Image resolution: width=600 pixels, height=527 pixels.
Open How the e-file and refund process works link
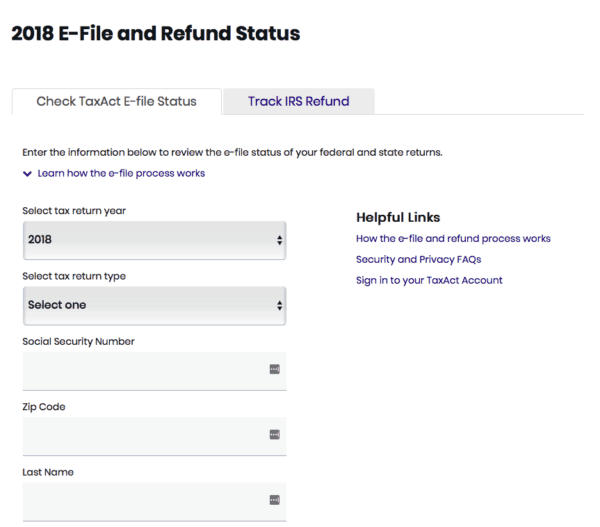(453, 238)
